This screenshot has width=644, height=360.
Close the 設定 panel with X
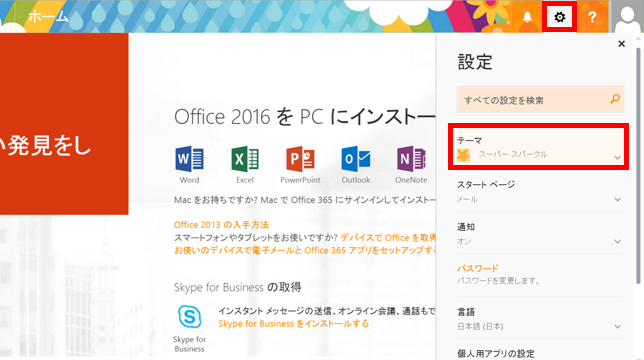tap(621, 44)
